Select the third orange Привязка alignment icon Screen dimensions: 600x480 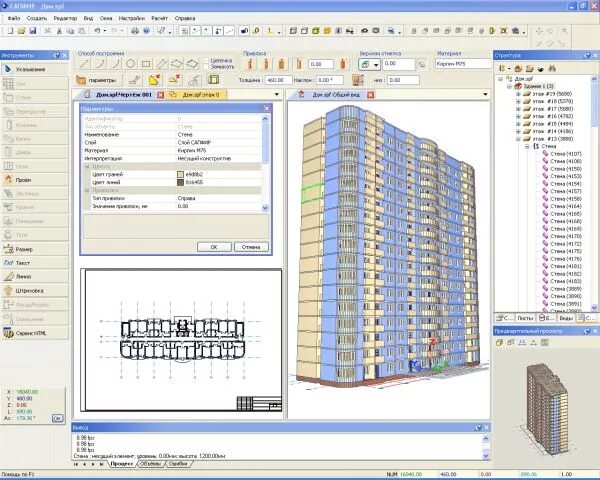pyautogui.click(x=282, y=64)
